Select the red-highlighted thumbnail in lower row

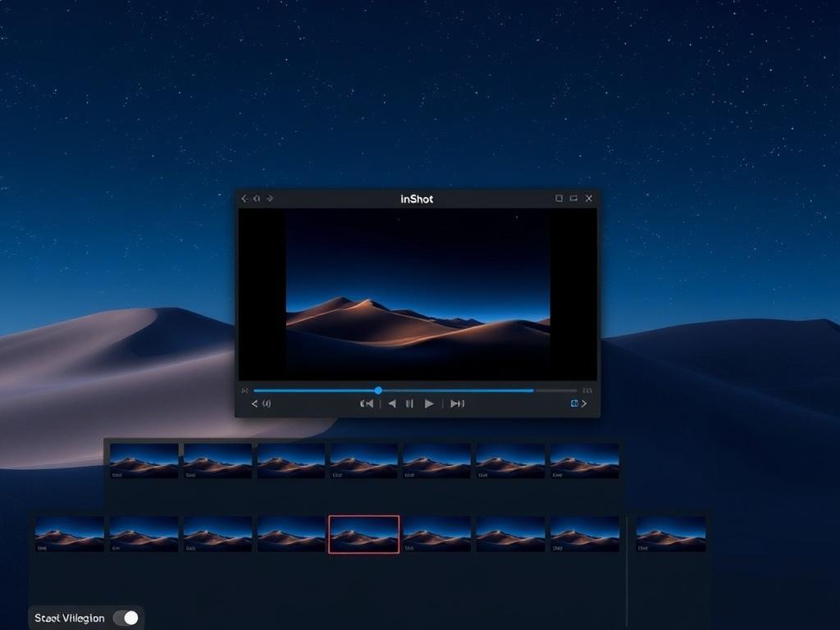click(x=364, y=534)
